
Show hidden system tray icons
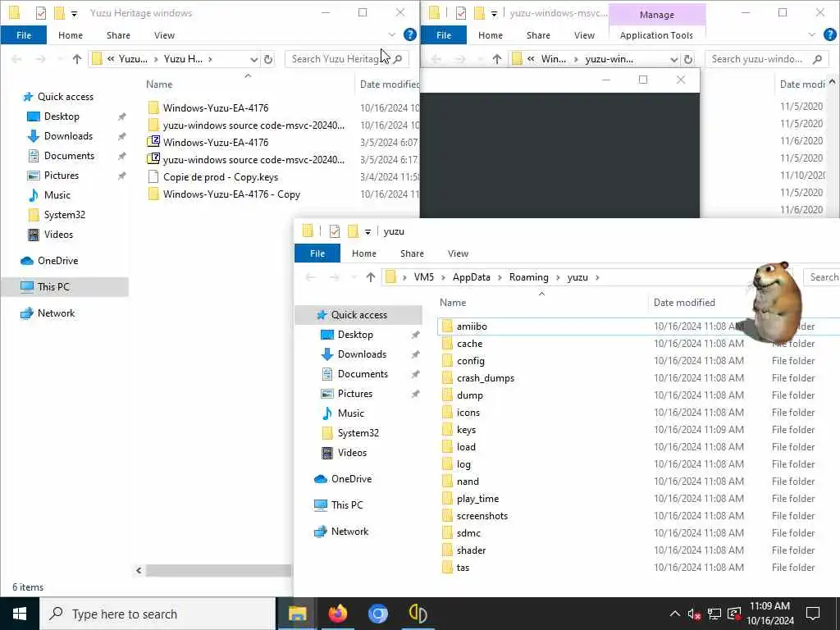tap(675, 614)
